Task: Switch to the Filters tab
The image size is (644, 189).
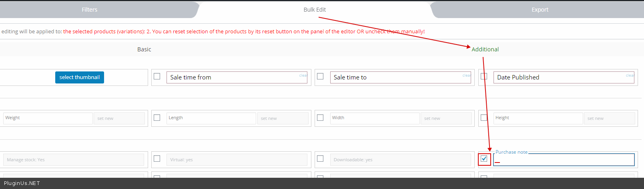Action: pyautogui.click(x=89, y=10)
